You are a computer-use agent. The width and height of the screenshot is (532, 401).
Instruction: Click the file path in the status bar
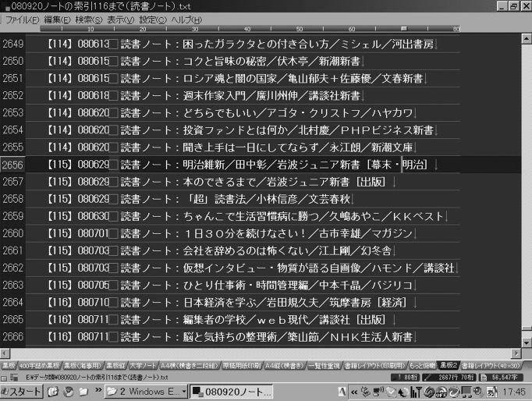[x=98, y=378]
